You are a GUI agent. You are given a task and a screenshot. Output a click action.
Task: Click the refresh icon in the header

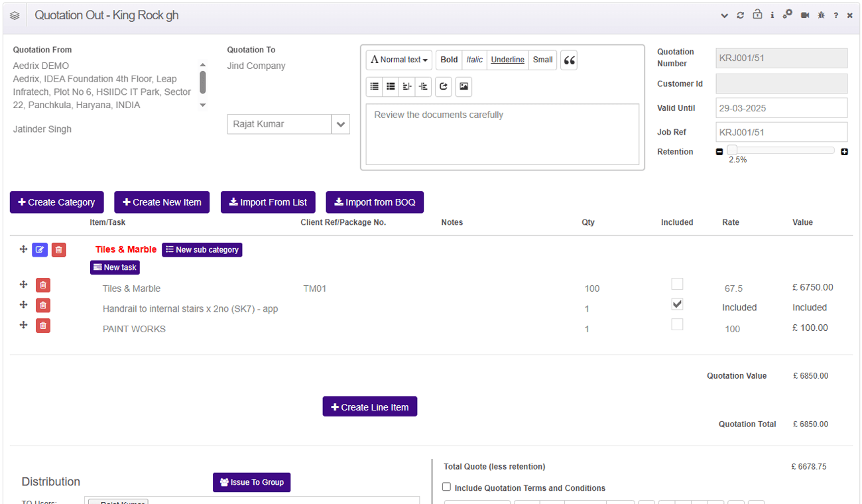[741, 15]
